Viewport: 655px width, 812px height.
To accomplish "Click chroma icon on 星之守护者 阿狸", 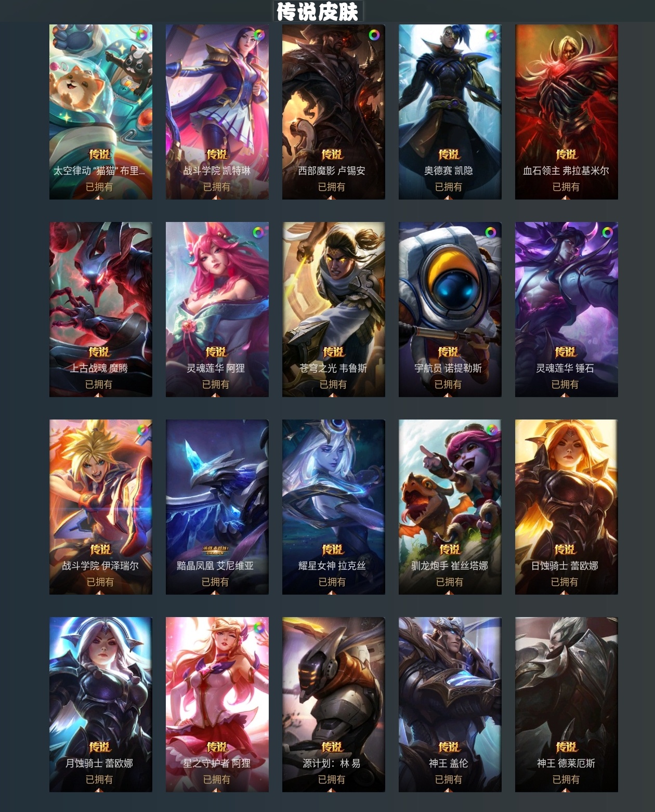I will (258, 627).
